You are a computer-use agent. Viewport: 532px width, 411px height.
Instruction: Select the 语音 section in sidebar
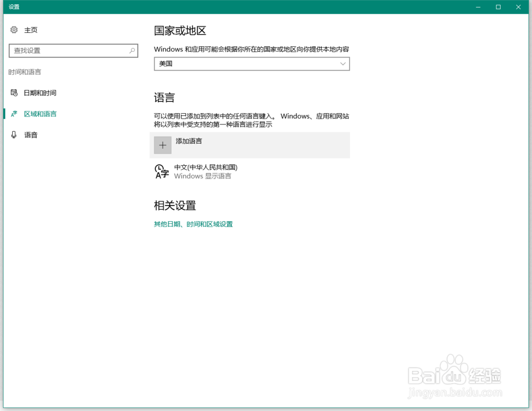click(x=31, y=135)
